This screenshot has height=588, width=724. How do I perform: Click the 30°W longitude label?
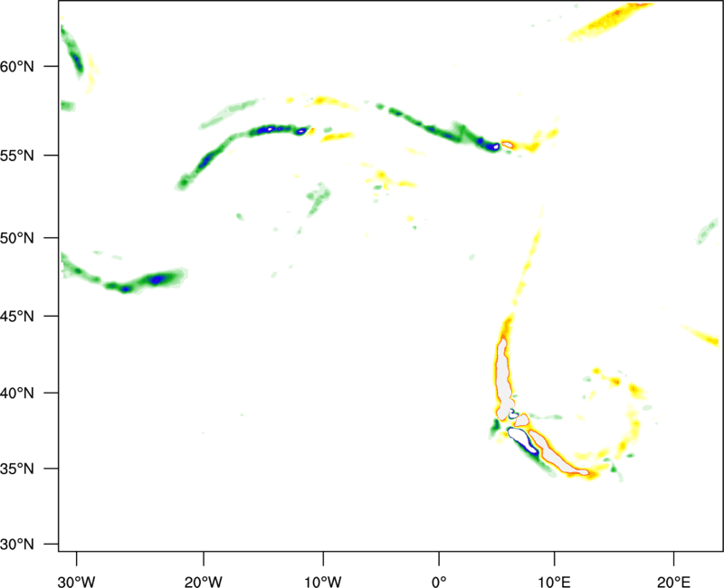tap(76, 582)
